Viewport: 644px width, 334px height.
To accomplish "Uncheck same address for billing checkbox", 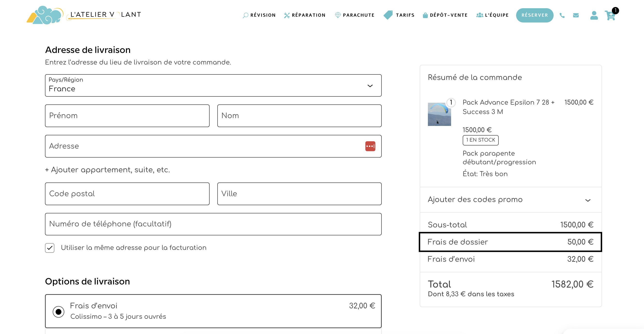I will pyautogui.click(x=50, y=248).
